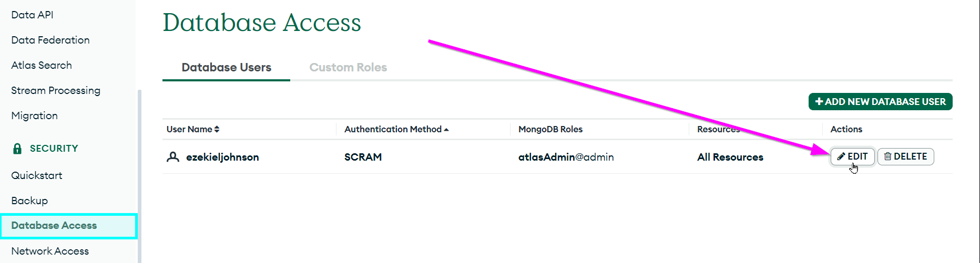
Task: Open Stream Processing in the sidebar
Action: 56,90
